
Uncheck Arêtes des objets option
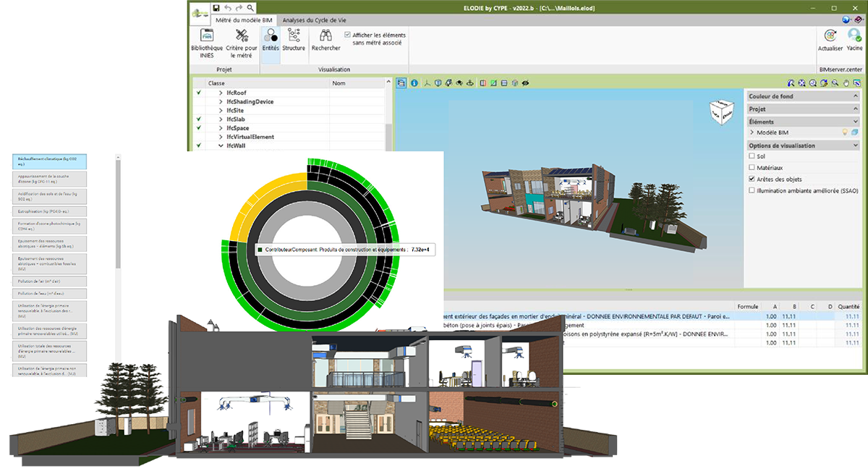752,179
